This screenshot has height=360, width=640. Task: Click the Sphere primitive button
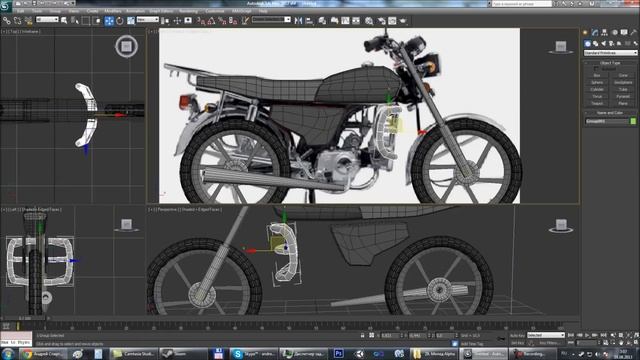[x=597, y=82]
